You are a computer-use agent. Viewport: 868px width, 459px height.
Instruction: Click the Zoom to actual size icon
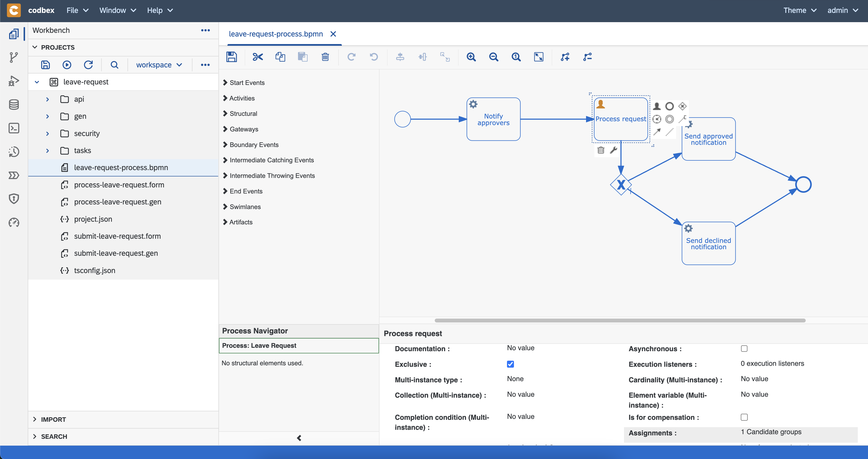516,57
